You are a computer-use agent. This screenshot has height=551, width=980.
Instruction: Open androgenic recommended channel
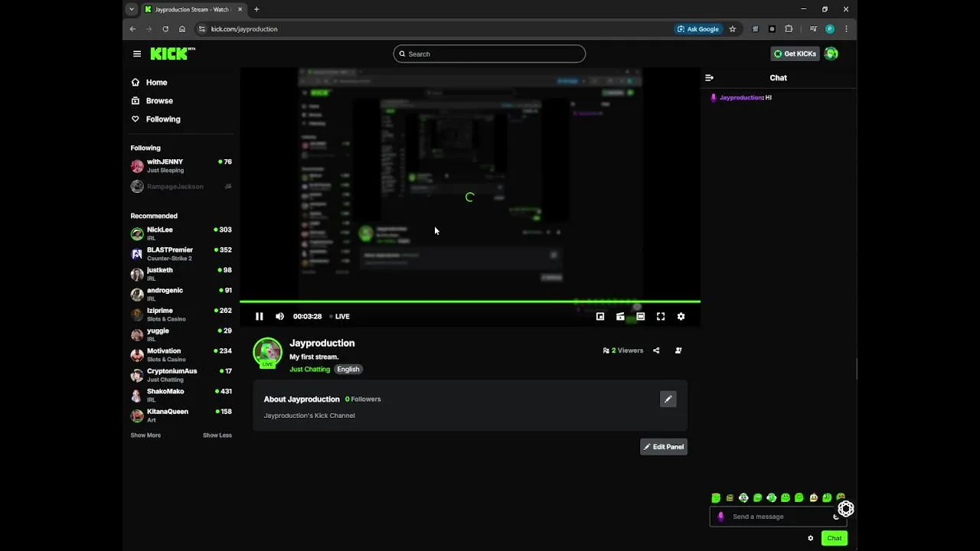coord(181,294)
